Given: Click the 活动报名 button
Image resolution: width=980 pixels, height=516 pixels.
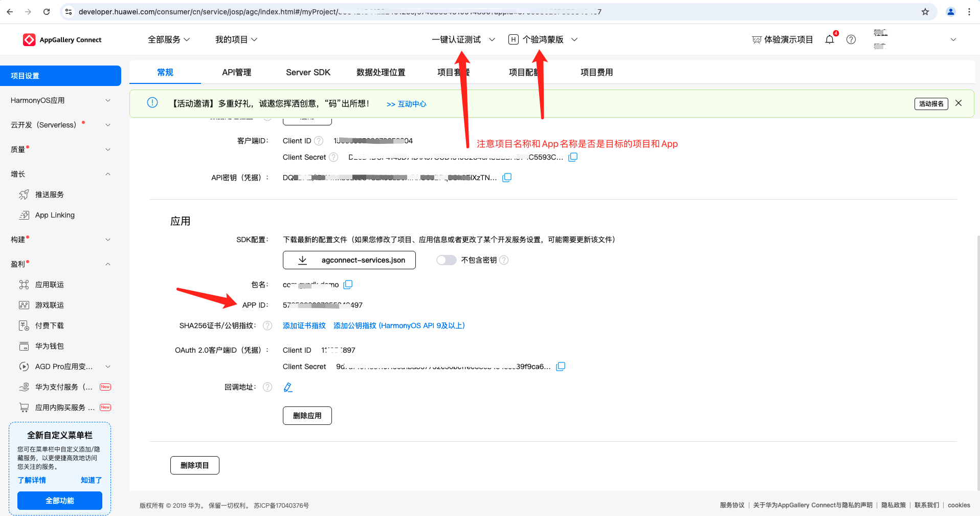Looking at the screenshot, I should click(931, 103).
